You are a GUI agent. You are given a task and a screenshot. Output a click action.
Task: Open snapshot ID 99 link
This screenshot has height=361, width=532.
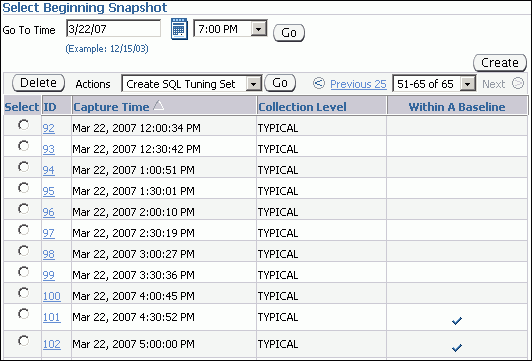[x=49, y=275]
